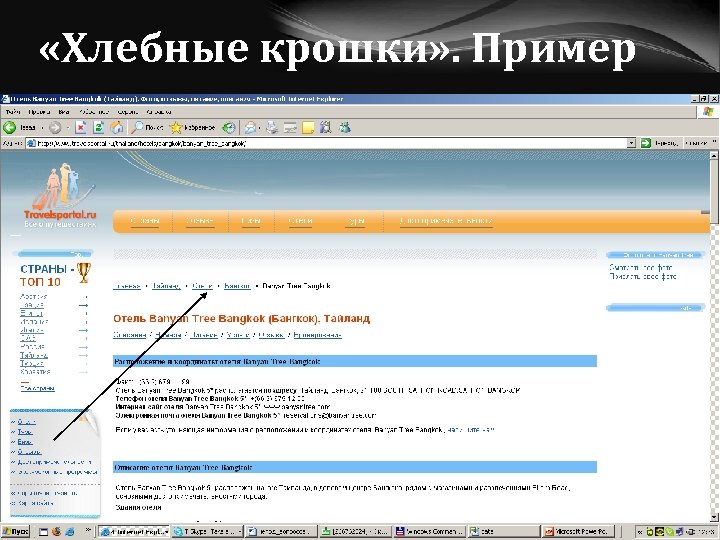Image resolution: width=720 pixels, height=540 pixels.
Task: Click the green Back arrow button
Action: (x=9, y=127)
